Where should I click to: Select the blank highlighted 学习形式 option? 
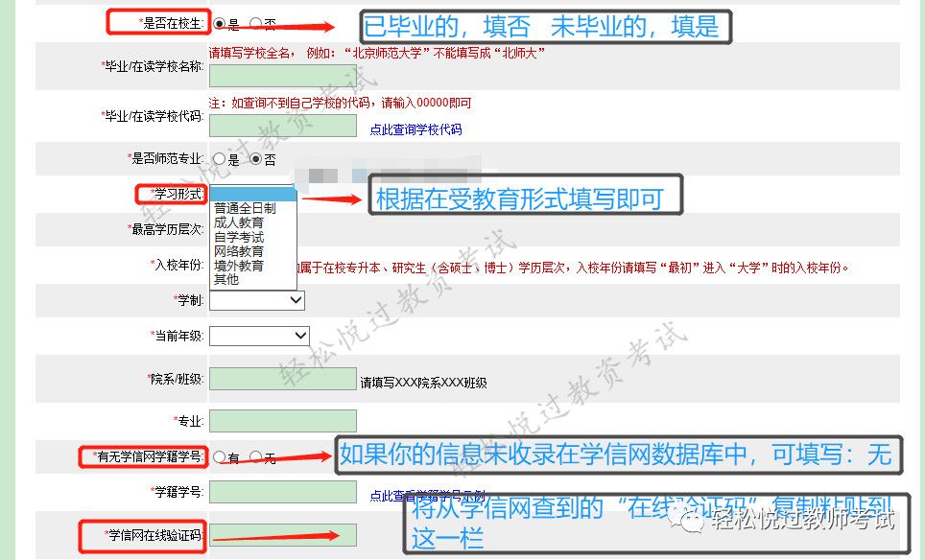tap(253, 194)
